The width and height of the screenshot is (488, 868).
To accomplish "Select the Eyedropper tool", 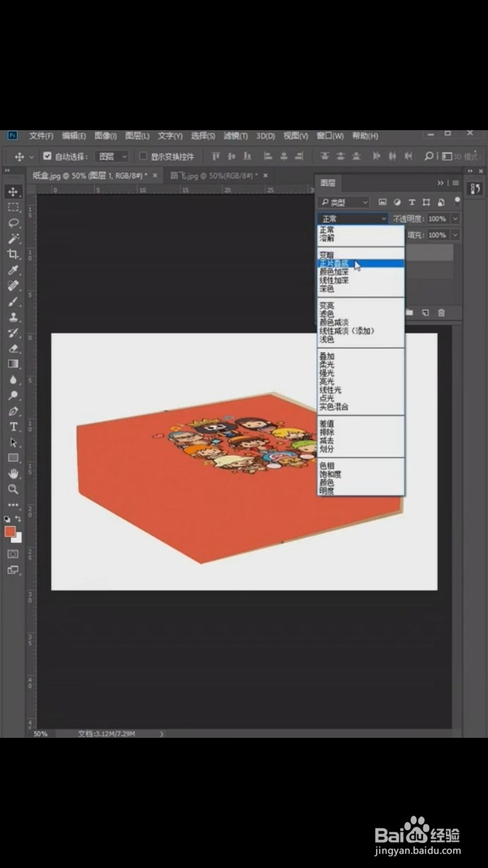I will (x=13, y=270).
